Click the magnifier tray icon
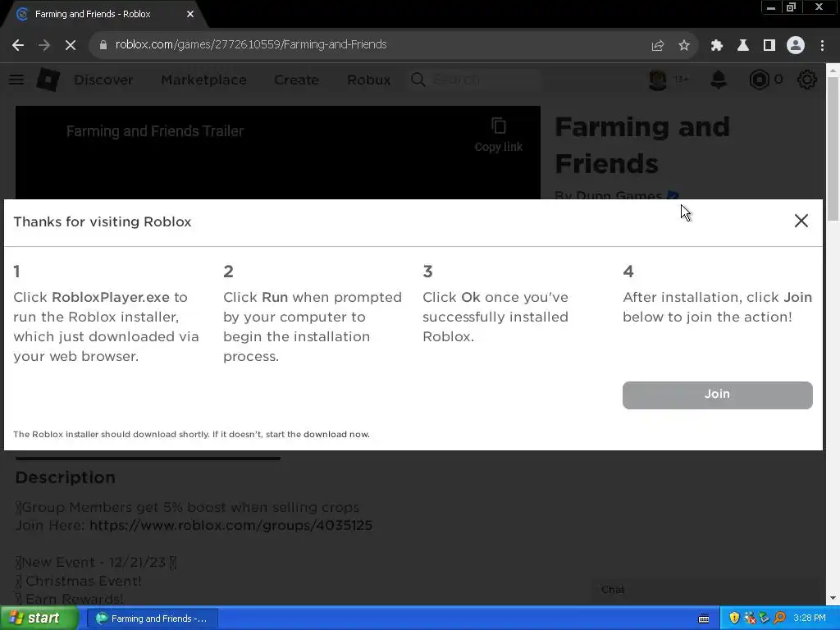 pos(779,619)
